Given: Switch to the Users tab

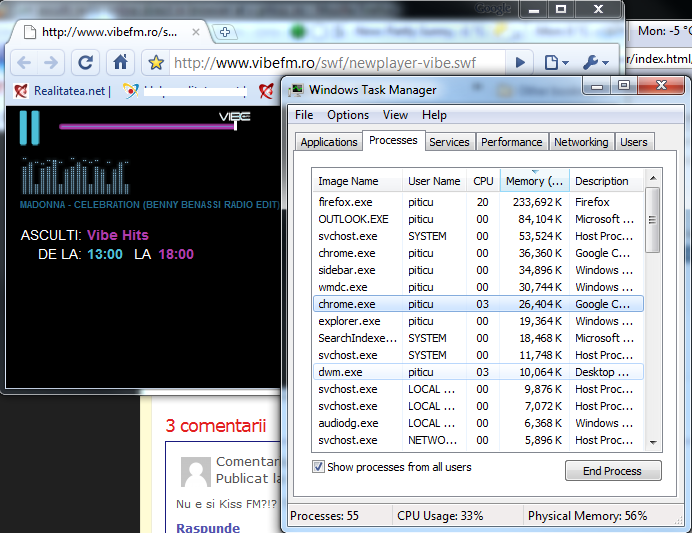Looking at the screenshot, I should click(x=634, y=142).
